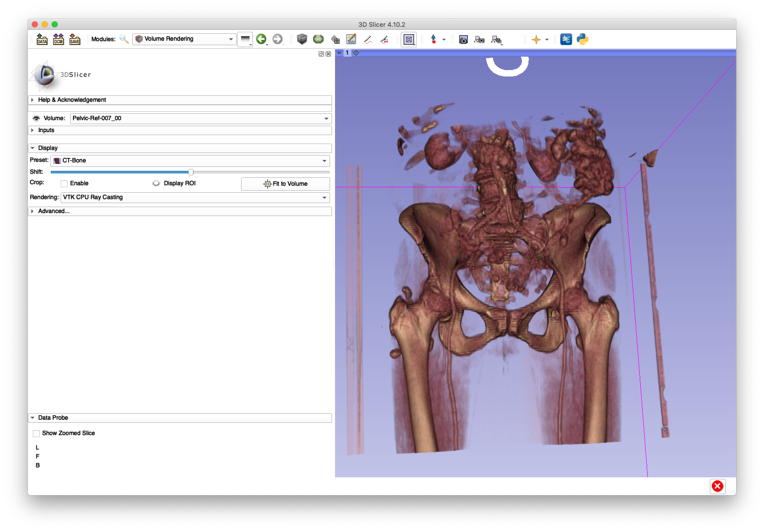Check Show Zoomed Slice

(x=36, y=433)
